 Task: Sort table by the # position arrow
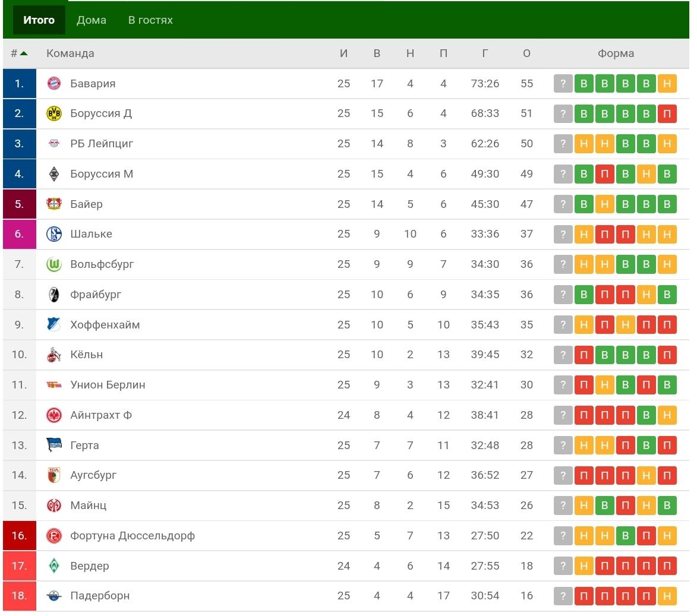coord(24,53)
